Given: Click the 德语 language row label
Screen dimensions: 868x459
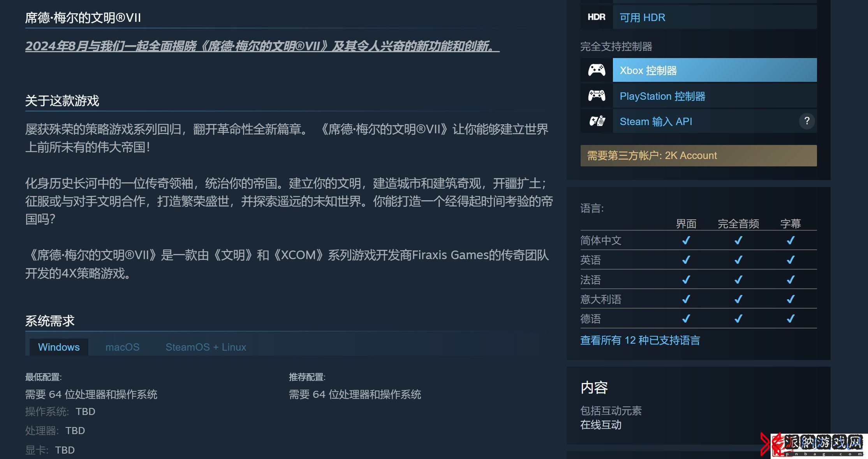Looking at the screenshot, I should coord(590,319).
